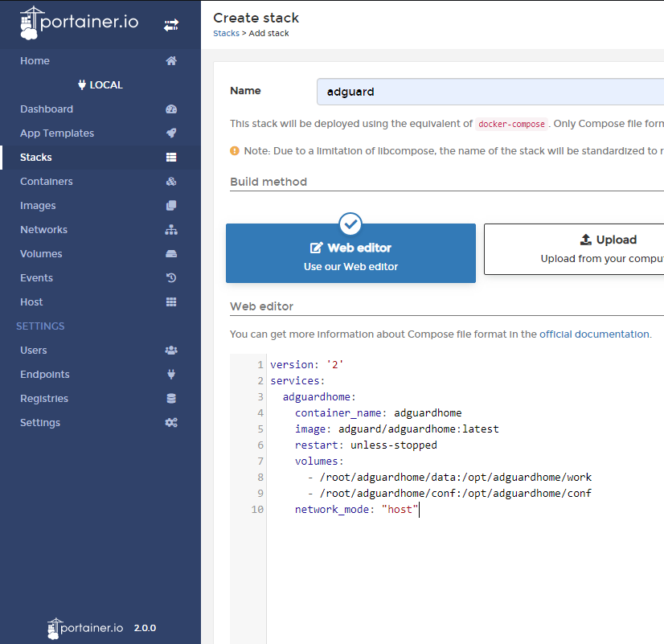Go to App Templates
Viewport: 664px width, 644px height.
[57, 133]
